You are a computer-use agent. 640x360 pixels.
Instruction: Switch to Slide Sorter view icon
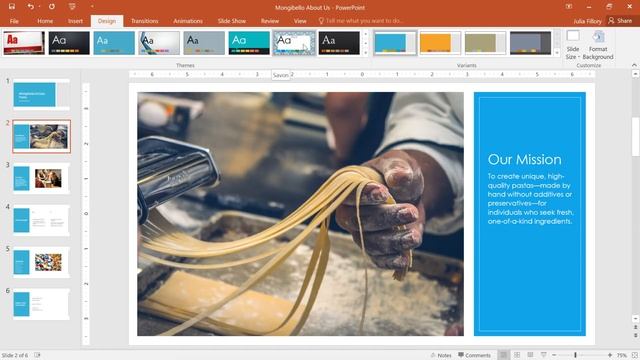[517, 355]
